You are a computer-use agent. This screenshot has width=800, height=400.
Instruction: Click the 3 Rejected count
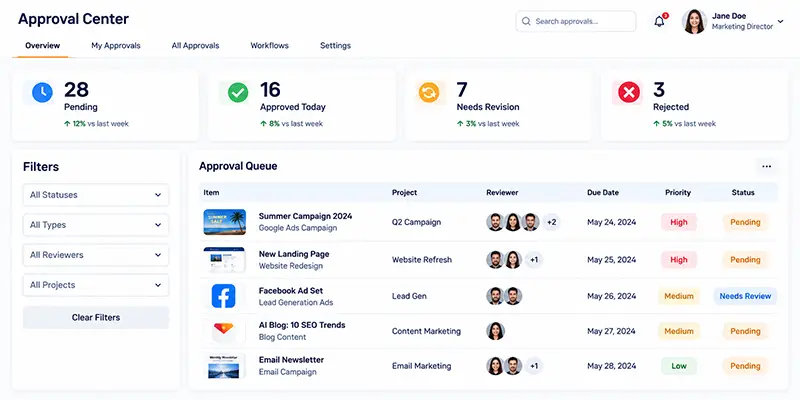tap(659, 90)
